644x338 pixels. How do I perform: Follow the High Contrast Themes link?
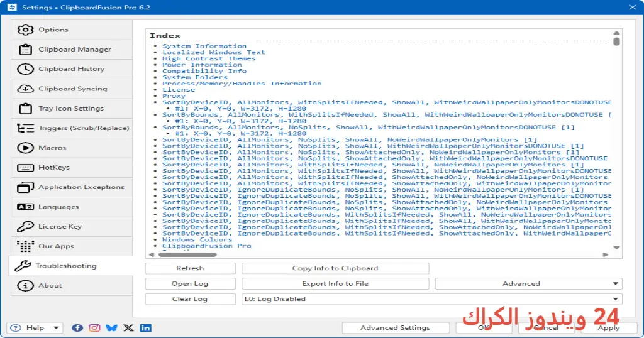(x=209, y=58)
